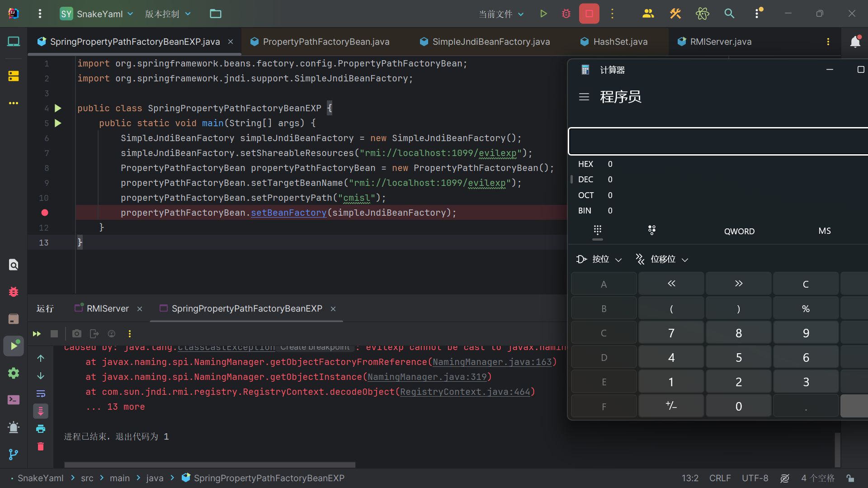Image resolution: width=868 pixels, height=488 pixels.
Task: Open the SnakeYaml project dropdown
Action: point(97,14)
